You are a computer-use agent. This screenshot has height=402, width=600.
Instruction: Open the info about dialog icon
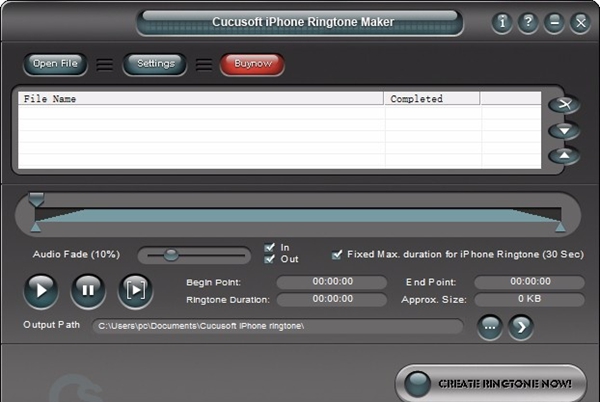502,23
